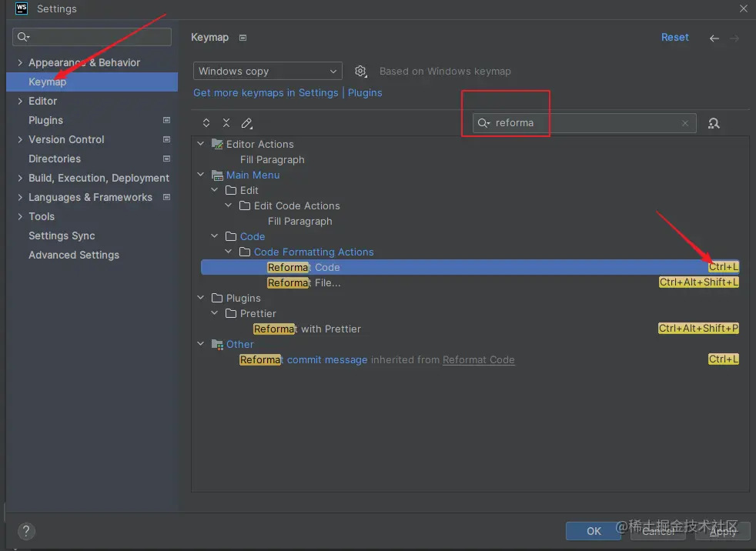Click the Find Actions by Shortcut icon
Image resolution: width=756 pixels, height=551 pixels.
point(714,123)
